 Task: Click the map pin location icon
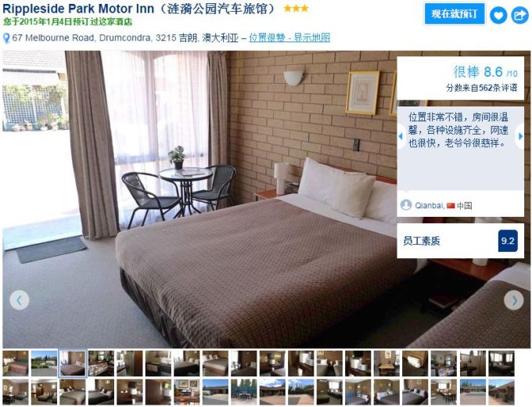click(x=6, y=38)
